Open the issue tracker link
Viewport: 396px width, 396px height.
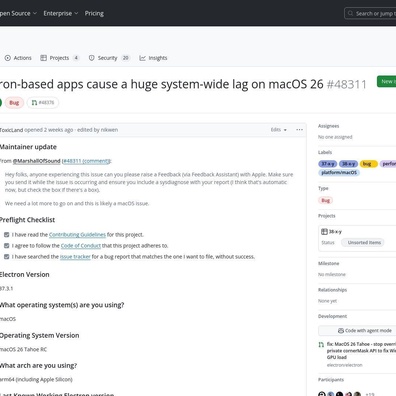[x=75, y=257]
